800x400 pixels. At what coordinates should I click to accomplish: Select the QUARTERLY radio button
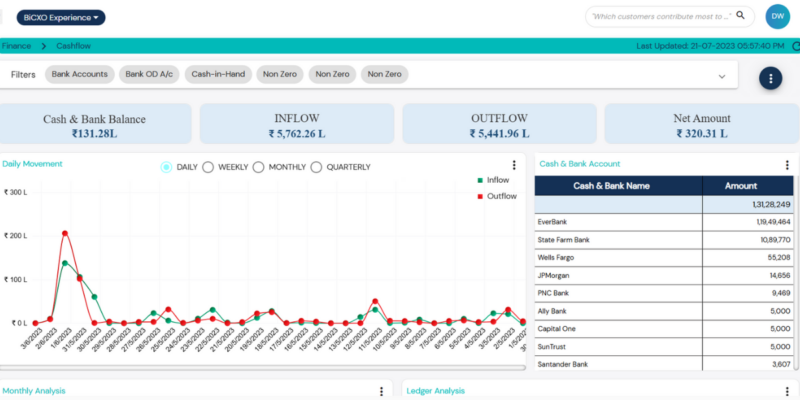[x=316, y=167]
